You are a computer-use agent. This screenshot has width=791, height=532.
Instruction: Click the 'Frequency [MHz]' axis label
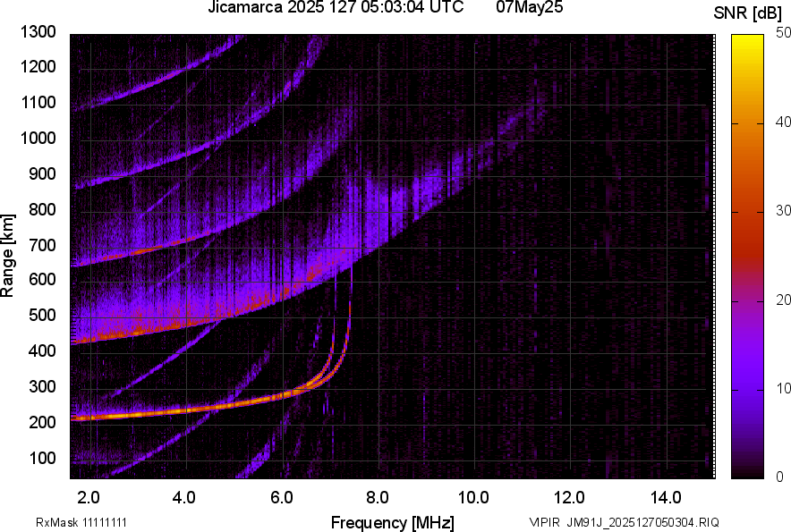click(393, 522)
